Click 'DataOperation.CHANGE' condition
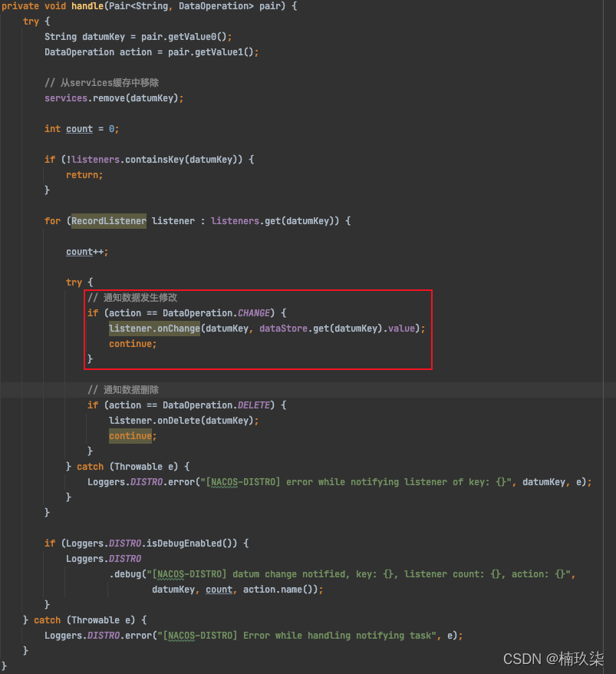616x674 pixels. (x=216, y=313)
